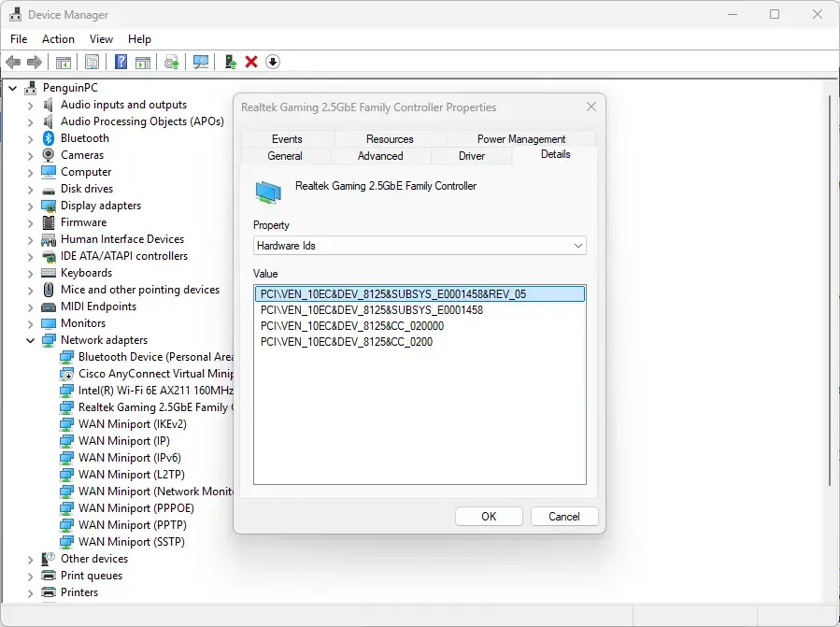Expand the Computer node
The height and width of the screenshot is (627, 840).
(x=31, y=173)
